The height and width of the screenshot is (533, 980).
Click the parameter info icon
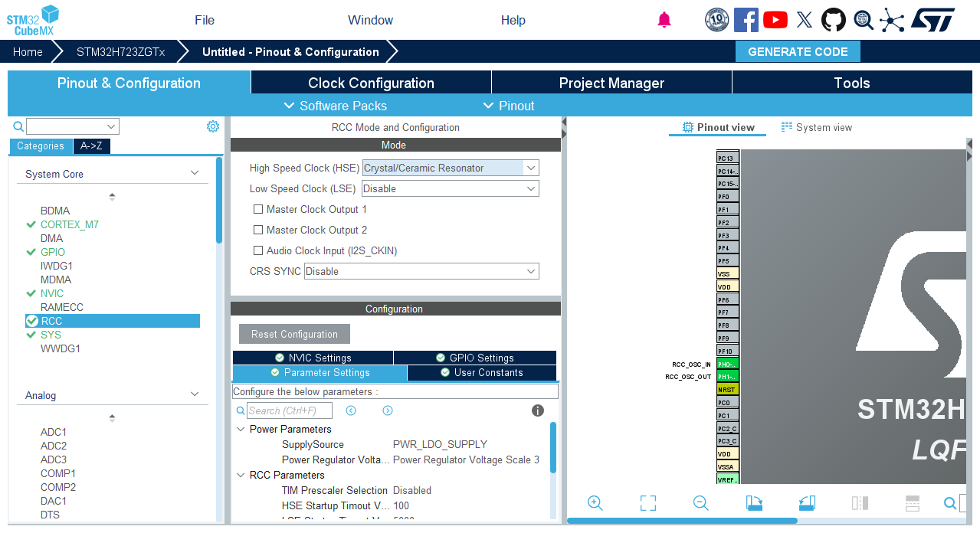[x=538, y=410]
